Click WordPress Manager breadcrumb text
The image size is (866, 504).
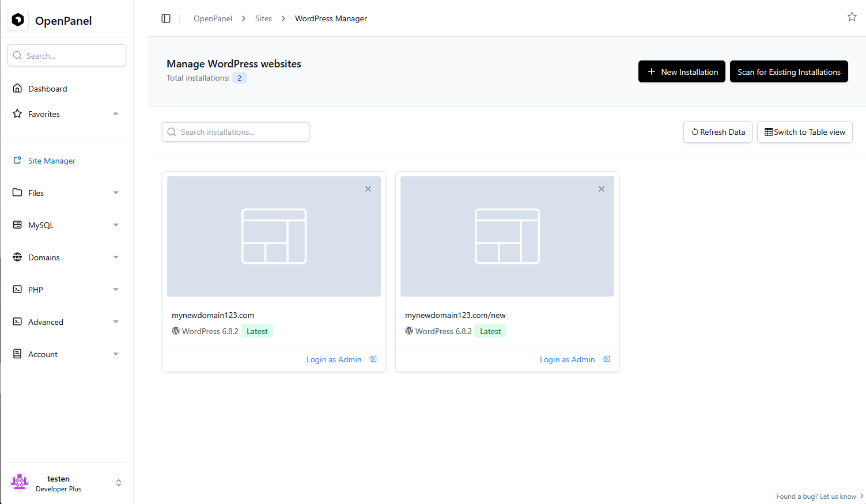click(x=331, y=18)
